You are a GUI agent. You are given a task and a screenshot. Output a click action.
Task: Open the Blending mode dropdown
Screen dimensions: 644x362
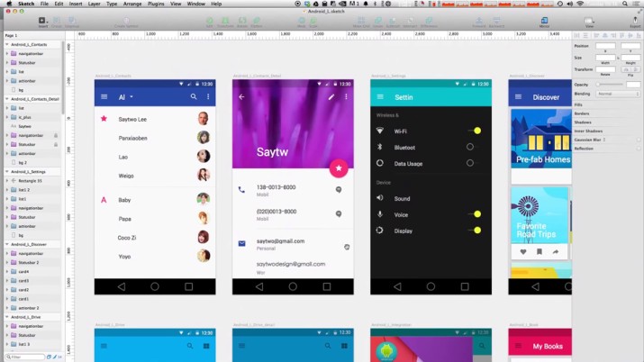[618, 94]
